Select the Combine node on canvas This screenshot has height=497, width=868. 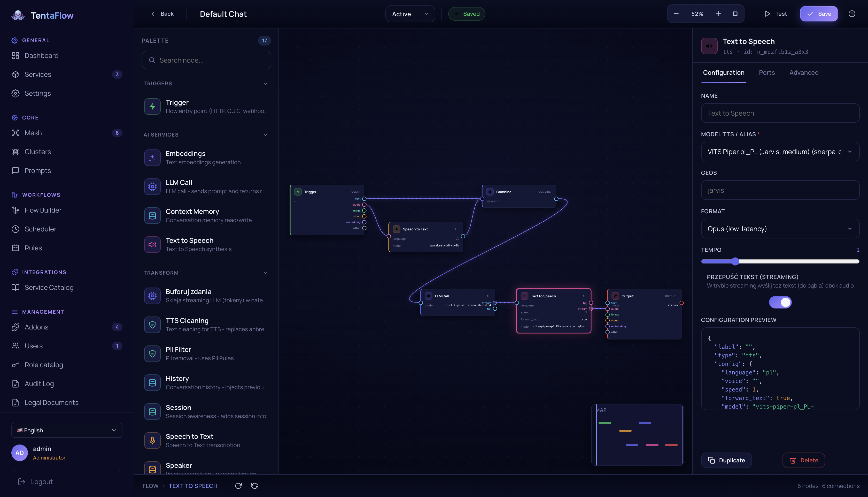coord(518,196)
